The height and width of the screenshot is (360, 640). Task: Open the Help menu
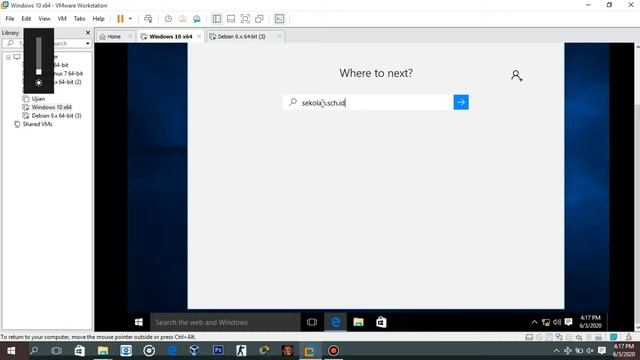98,19
